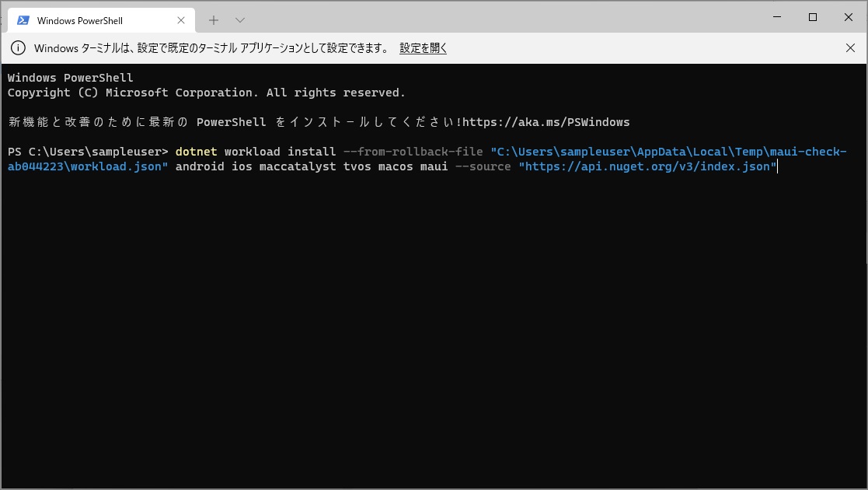Viewport: 868px width, 490px height.
Task: Click the word install in the command
Action: click(312, 152)
